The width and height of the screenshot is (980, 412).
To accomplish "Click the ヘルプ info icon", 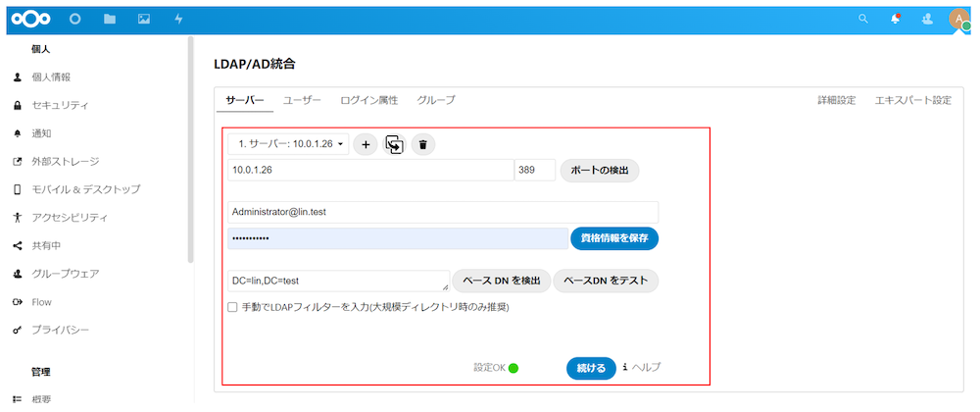I will pyautogui.click(x=623, y=367).
